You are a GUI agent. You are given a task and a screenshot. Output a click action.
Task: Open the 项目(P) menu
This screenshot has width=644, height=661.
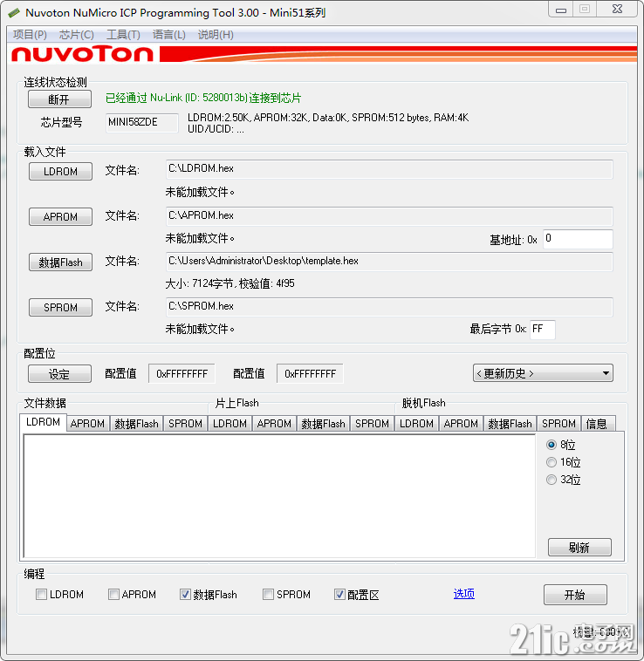tap(30, 35)
